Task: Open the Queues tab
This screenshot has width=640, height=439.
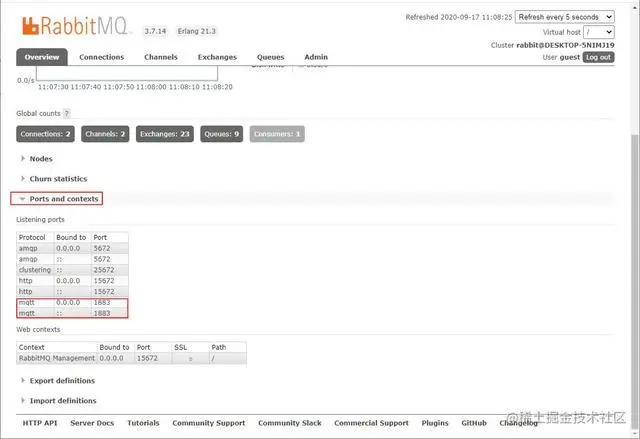Action: click(271, 57)
